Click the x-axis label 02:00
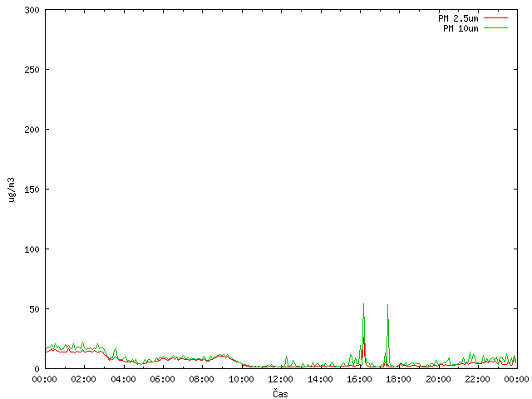532x399 pixels. [x=83, y=379]
